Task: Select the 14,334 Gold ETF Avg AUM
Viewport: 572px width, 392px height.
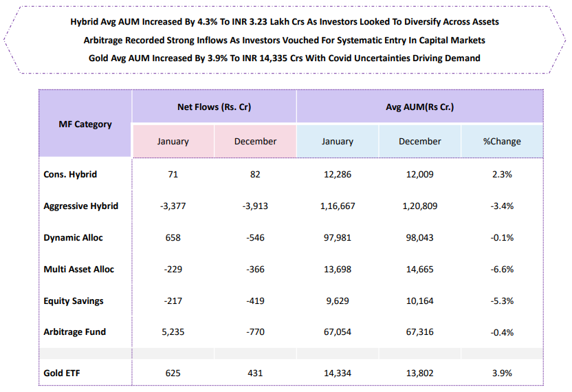Action: [338, 373]
